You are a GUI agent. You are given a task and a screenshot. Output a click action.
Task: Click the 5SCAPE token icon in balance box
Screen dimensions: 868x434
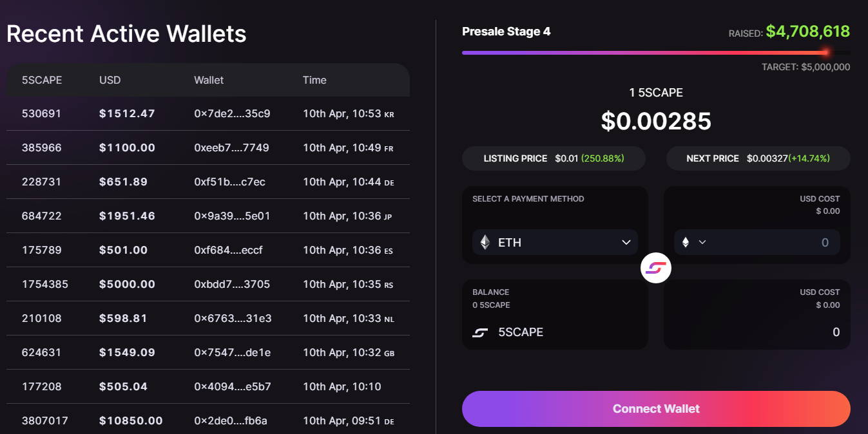[480, 332]
